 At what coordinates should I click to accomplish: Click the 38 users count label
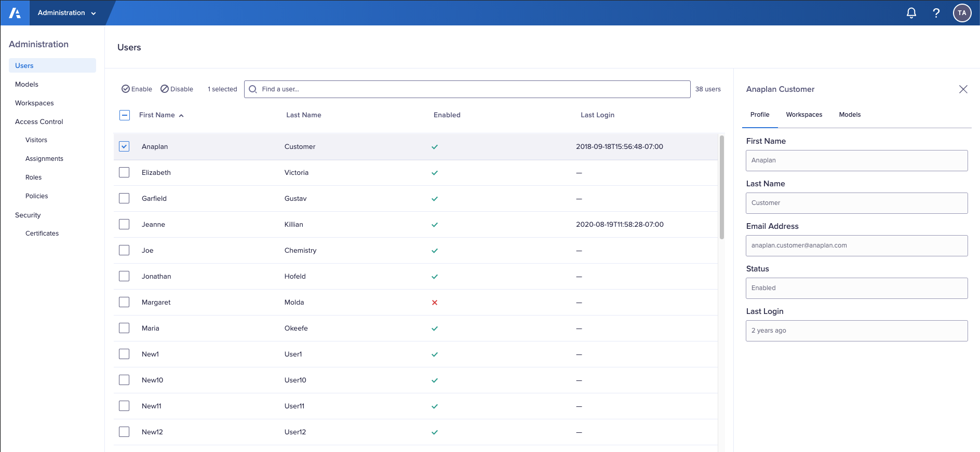708,89
